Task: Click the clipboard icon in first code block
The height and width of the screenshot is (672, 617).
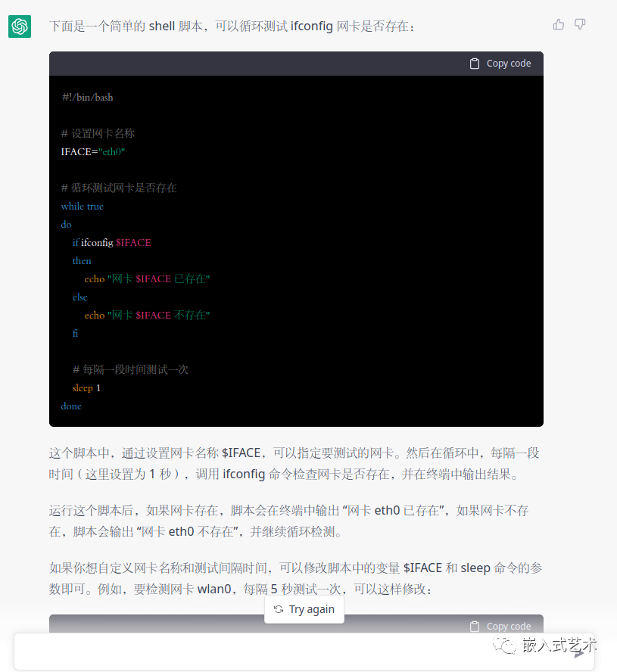Action: (474, 64)
